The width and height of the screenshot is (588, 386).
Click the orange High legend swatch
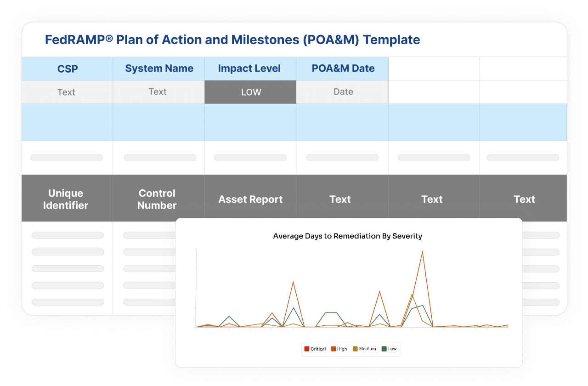[333, 349]
